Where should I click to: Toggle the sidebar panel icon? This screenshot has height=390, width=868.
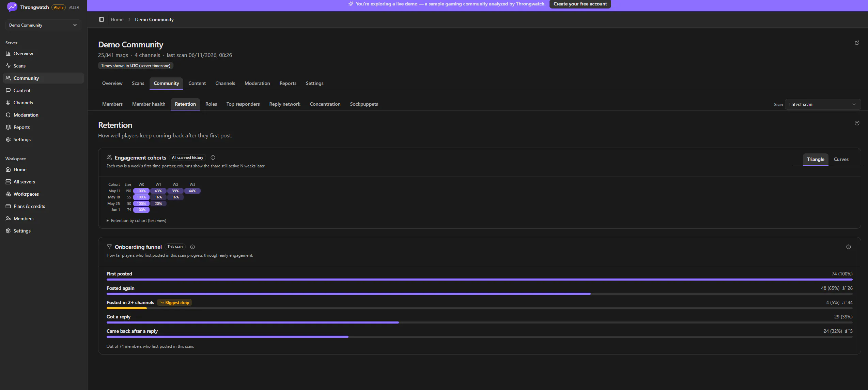click(x=101, y=19)
